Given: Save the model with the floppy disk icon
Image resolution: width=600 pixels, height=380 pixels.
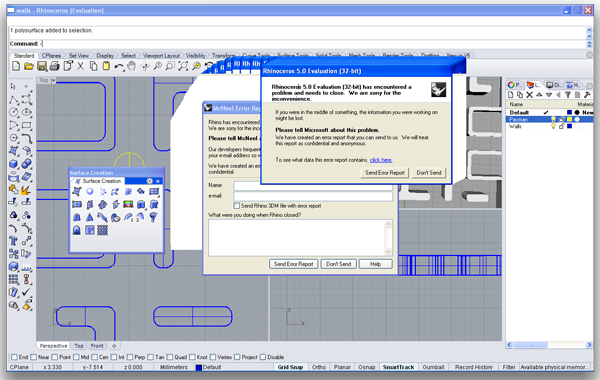Looking at the screenshot, I should (42, 66).
